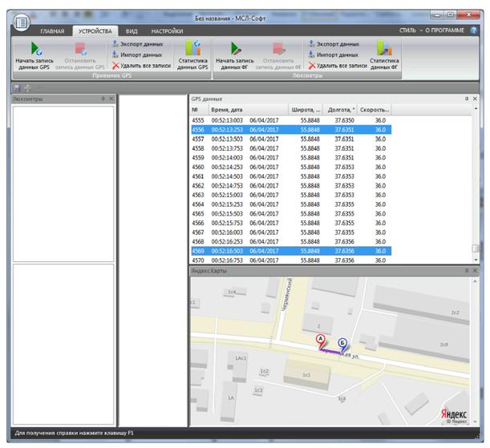This screenshot has height=448, width=490.
Task: Toggle pin on Яндекс.Карты panel
Action: (465, 272)
